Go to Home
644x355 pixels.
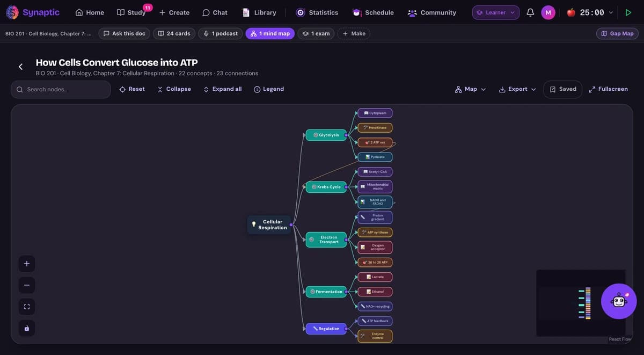click(x=90, y=12)
